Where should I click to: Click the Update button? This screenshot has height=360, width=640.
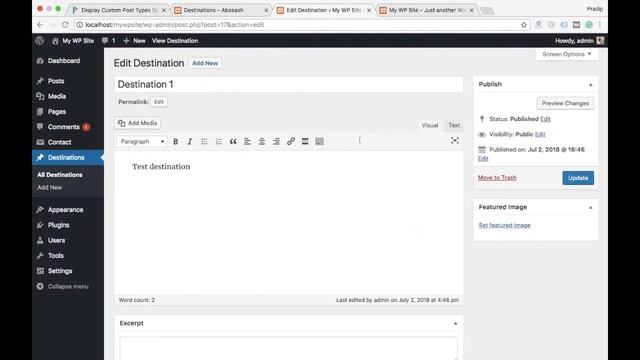pyautogui.click(x=578, y=178)
